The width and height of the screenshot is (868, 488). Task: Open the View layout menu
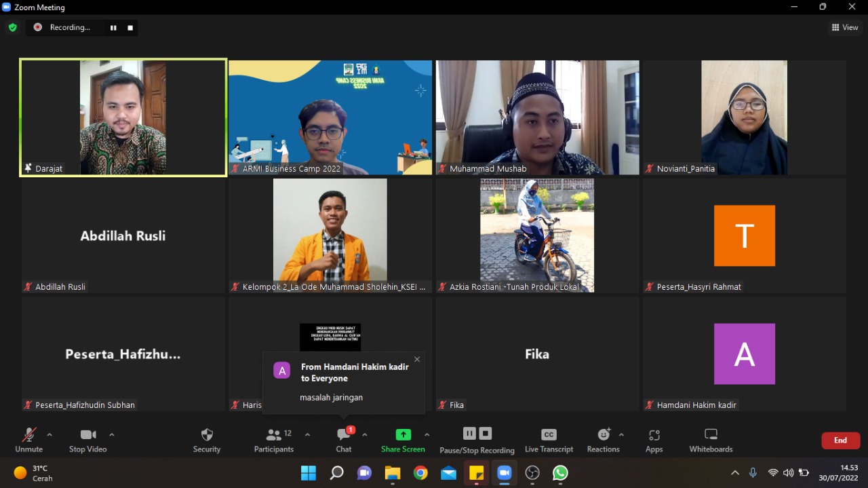pyautogui.click(x=845, y=27)
